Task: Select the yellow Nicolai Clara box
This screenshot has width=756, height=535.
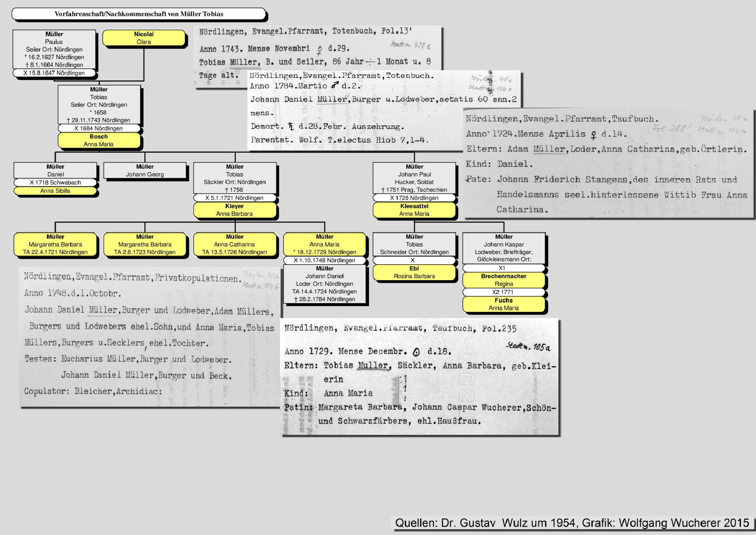Action: [x=144, y=38]
